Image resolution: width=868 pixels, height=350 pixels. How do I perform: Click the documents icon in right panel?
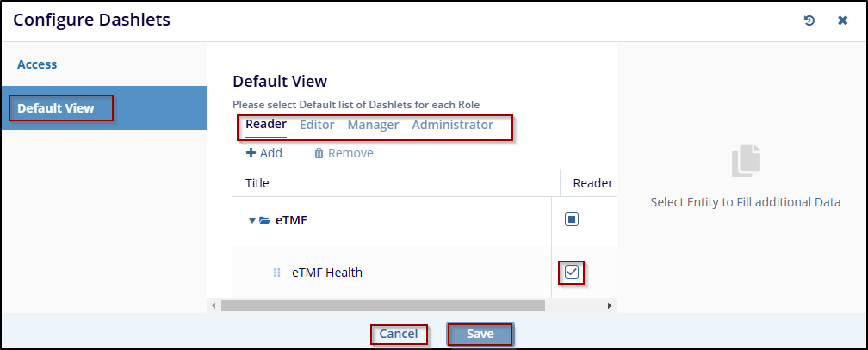pos(745,161)
